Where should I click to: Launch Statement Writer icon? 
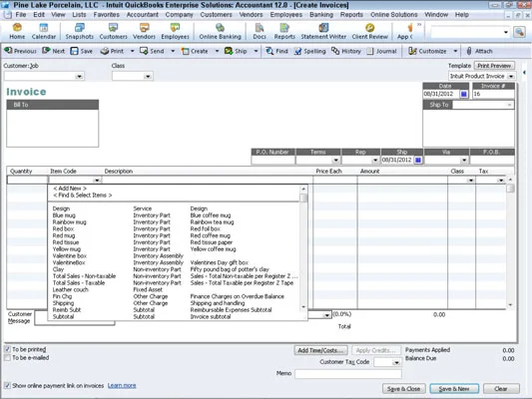[323, 31]
